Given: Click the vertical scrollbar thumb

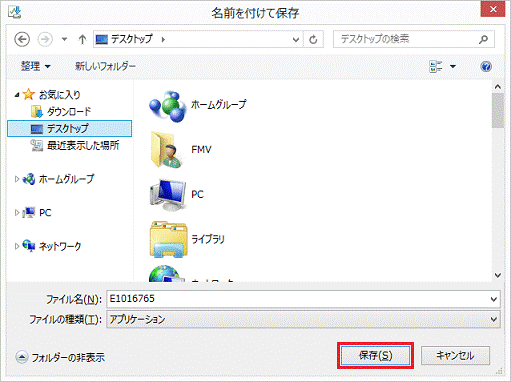Looking at the screenshot, I should 498,110.
